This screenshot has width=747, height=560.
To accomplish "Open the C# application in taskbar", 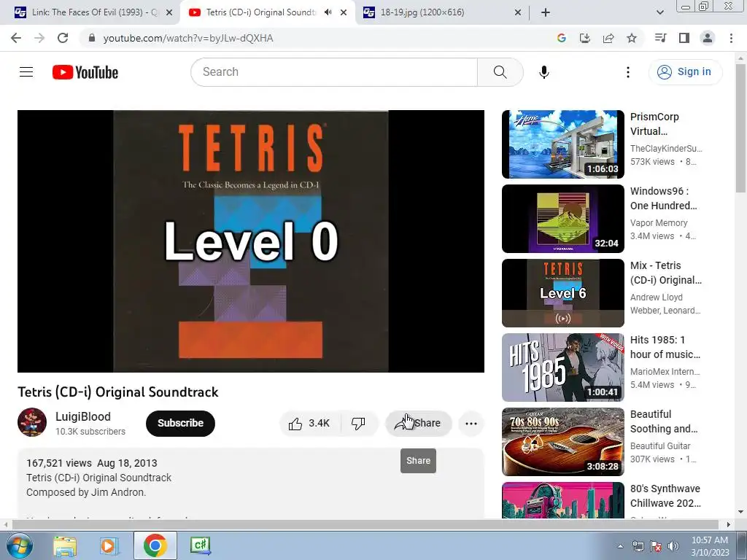I will (200, 545).
